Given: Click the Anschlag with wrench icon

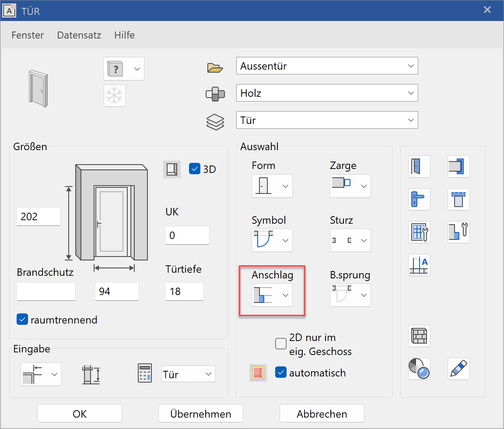Looking at the screenshot, I should coord(458,232).
